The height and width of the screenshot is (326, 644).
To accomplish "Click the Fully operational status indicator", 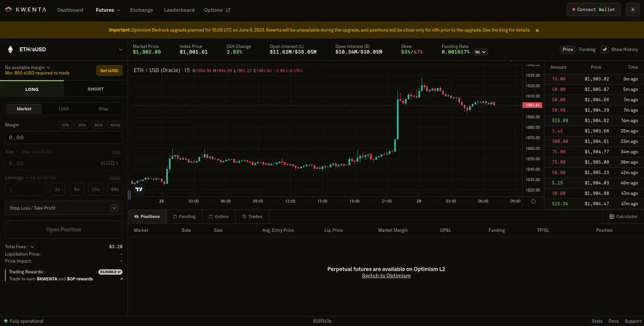I will tap(24, 321).
